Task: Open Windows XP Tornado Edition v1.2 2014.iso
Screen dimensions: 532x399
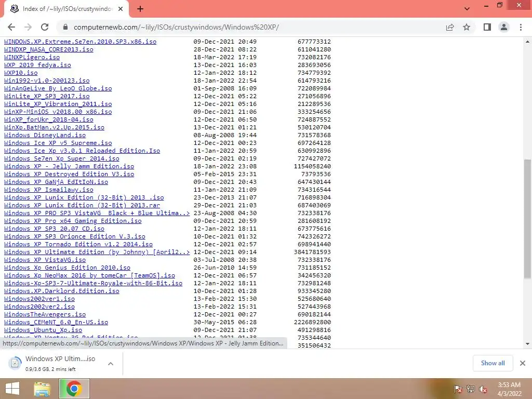Action: 78,244
